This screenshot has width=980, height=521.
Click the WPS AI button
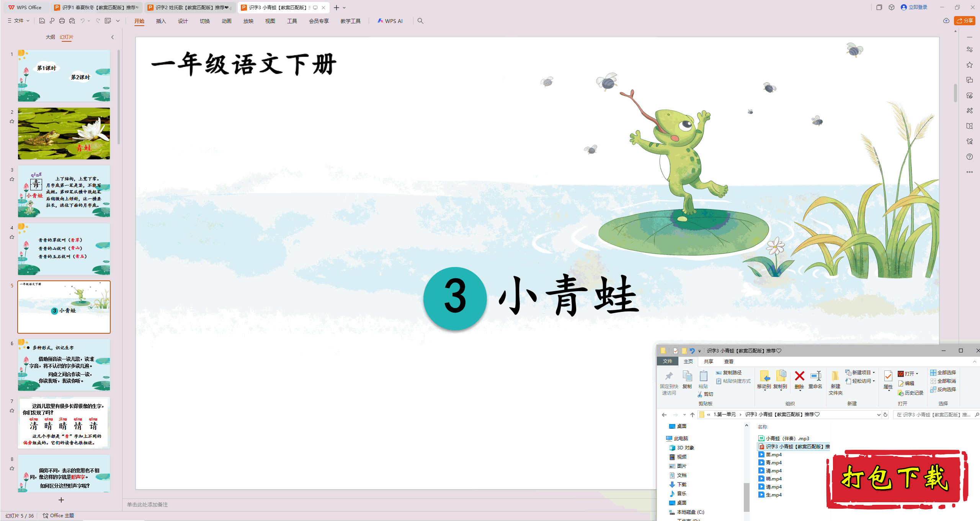tap(390, 21)
